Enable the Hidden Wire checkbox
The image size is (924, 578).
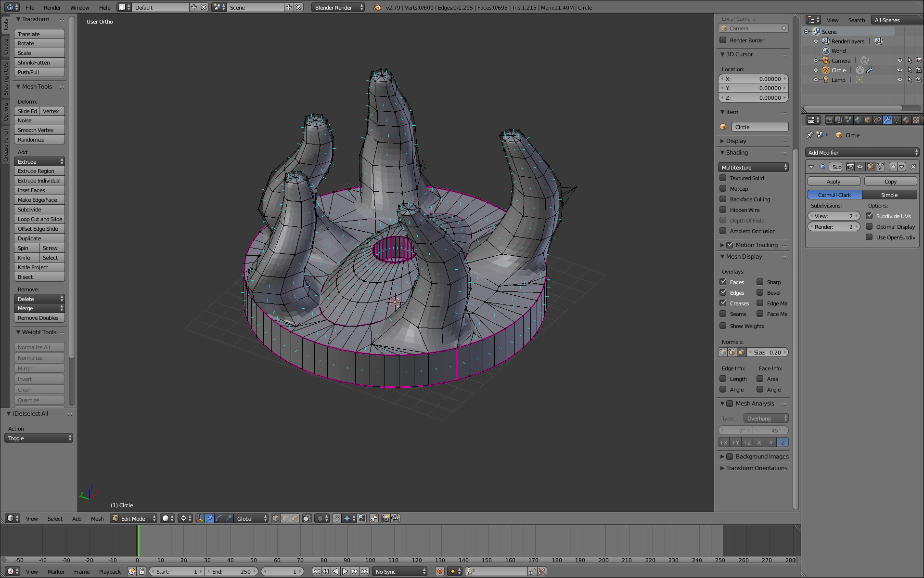click(723, 210)
